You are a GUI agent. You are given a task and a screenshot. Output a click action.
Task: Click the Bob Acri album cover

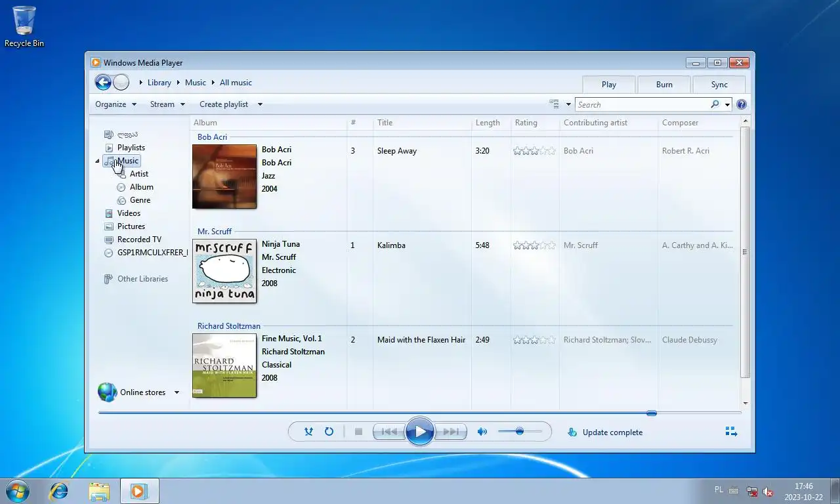click(224, 177)
